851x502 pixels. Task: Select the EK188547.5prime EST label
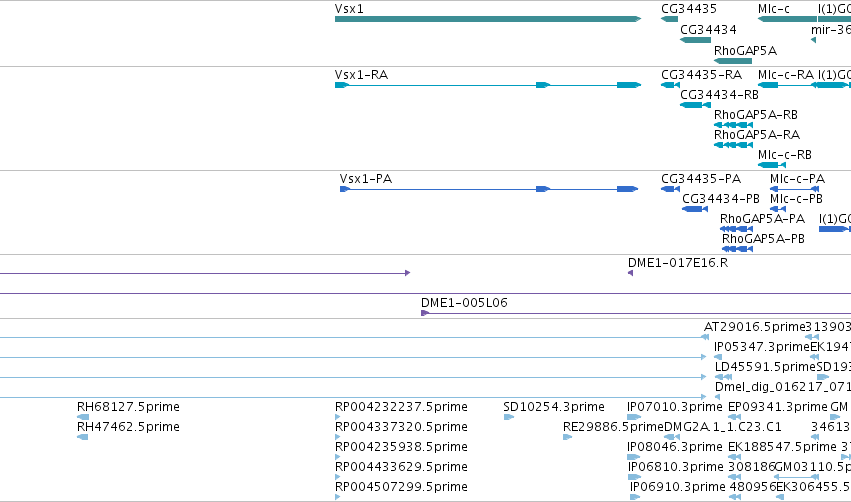[x=782, y=447]
